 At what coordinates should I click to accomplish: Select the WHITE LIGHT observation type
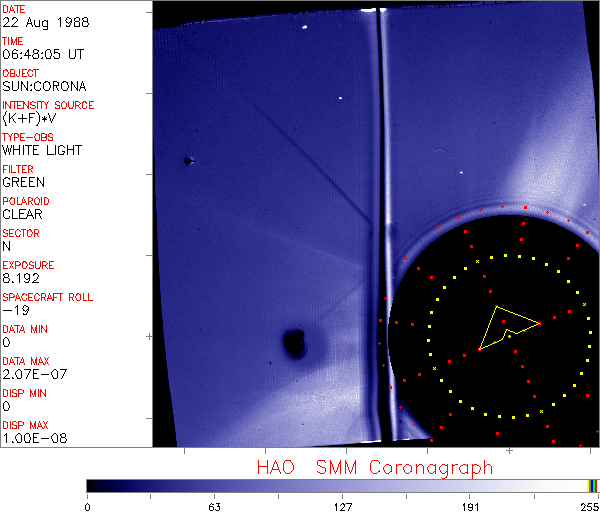point(42,150)
